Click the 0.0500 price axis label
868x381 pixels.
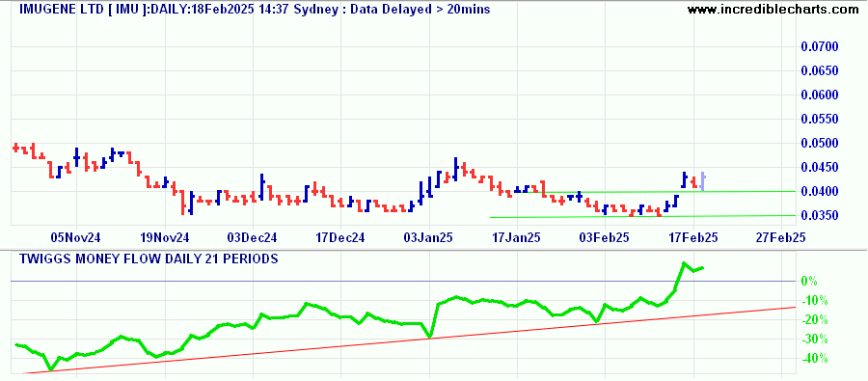820,144
